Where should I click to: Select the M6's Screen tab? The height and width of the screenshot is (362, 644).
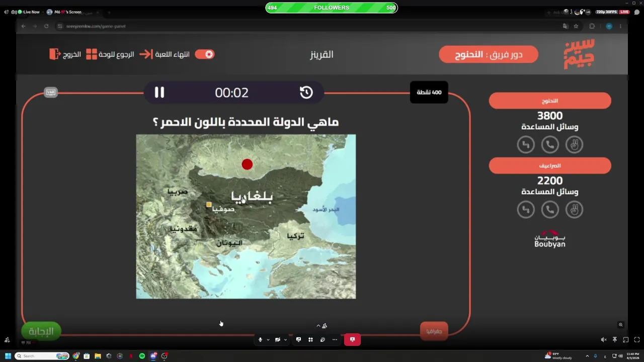[64, 12]
